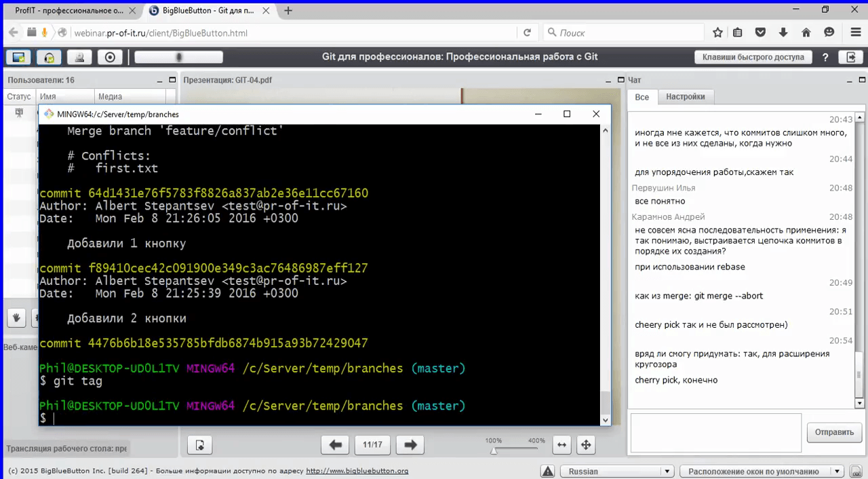
Task: Maximize the Пользователи panel
Action: pyautogui.click(x=171, y=81)
